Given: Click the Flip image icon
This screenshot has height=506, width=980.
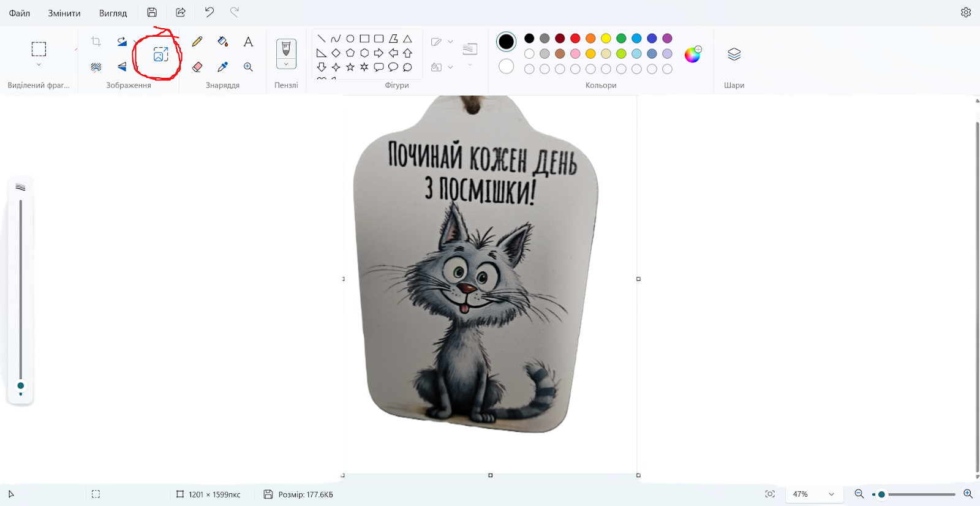Looking at the screenshot, I should 122,67.
